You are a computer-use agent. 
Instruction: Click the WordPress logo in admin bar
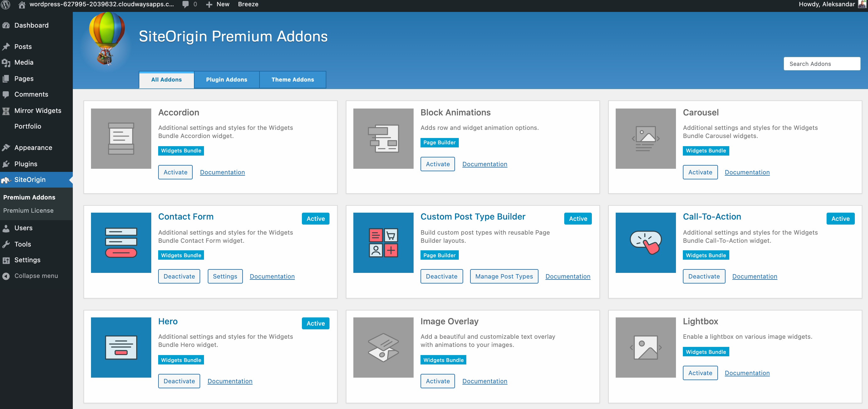tap(6, 4)
